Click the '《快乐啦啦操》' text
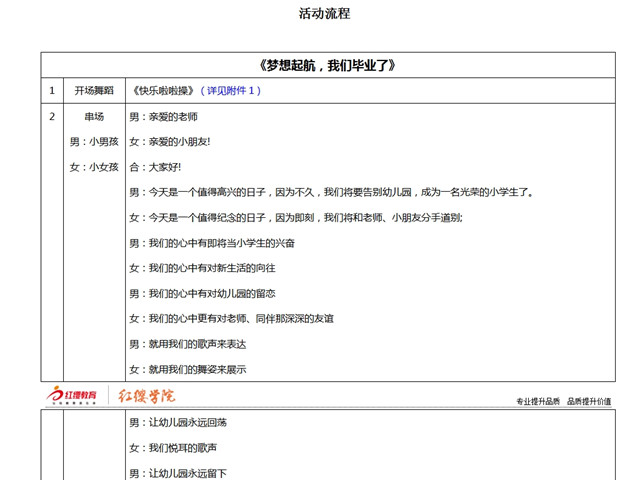 [x=164, y=91]
